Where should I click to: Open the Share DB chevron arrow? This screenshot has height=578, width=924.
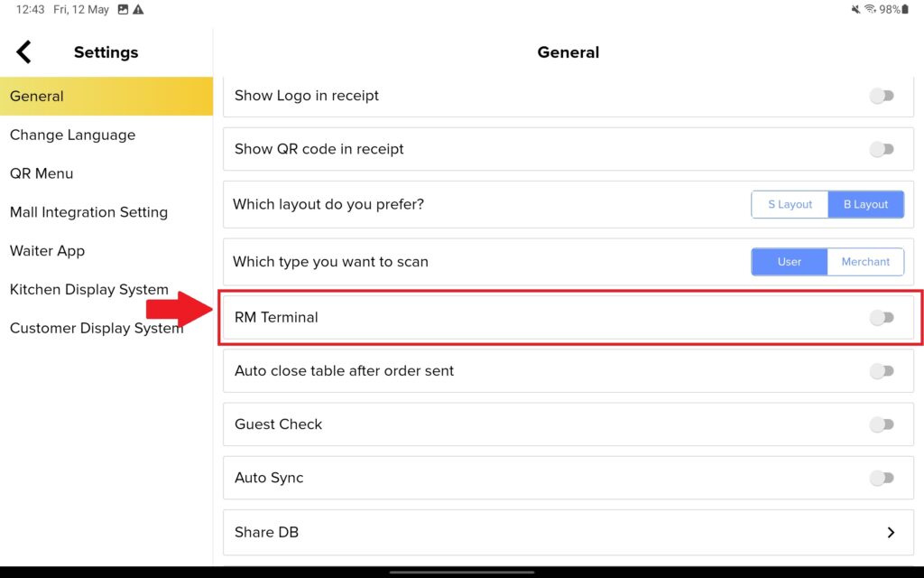[891, 532]
